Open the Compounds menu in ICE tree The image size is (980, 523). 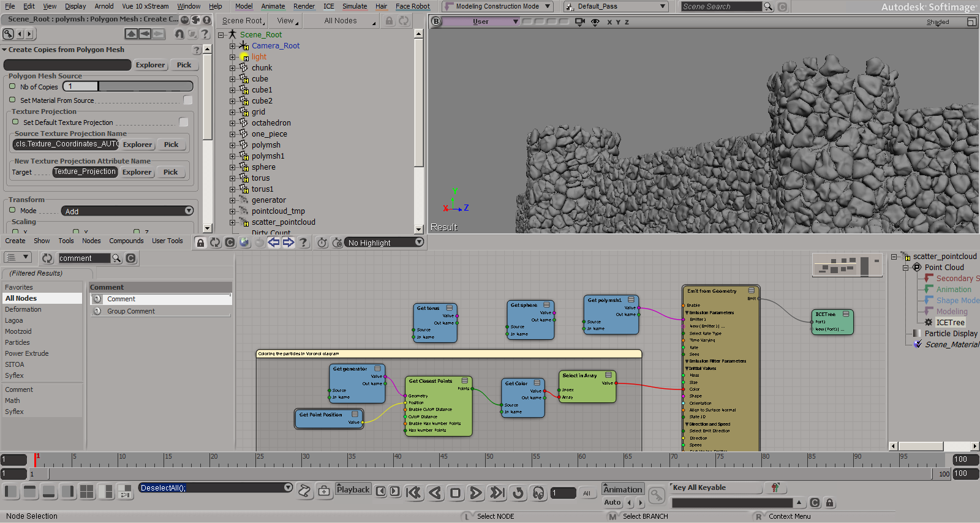(126, 241)
